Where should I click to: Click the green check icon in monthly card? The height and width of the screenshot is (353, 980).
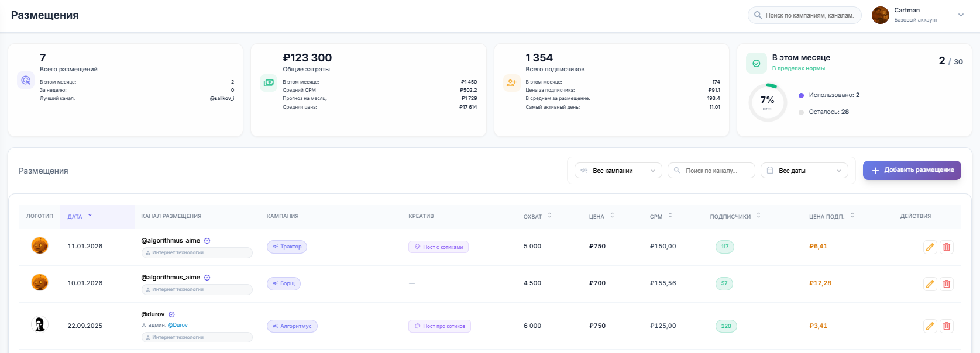pos(756,63)
